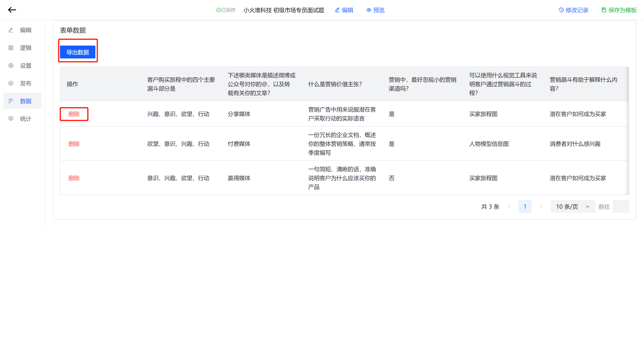Click the back arrow icon
644x356 pixels.
pyautogui.click(x=12, y=10)
